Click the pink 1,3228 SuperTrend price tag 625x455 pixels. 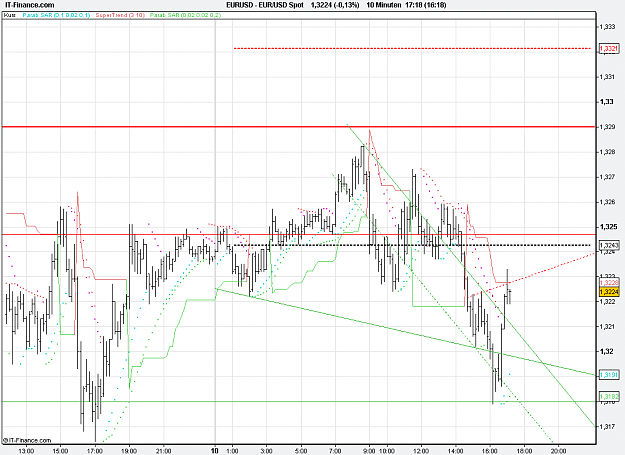click(x=609, y=282)
